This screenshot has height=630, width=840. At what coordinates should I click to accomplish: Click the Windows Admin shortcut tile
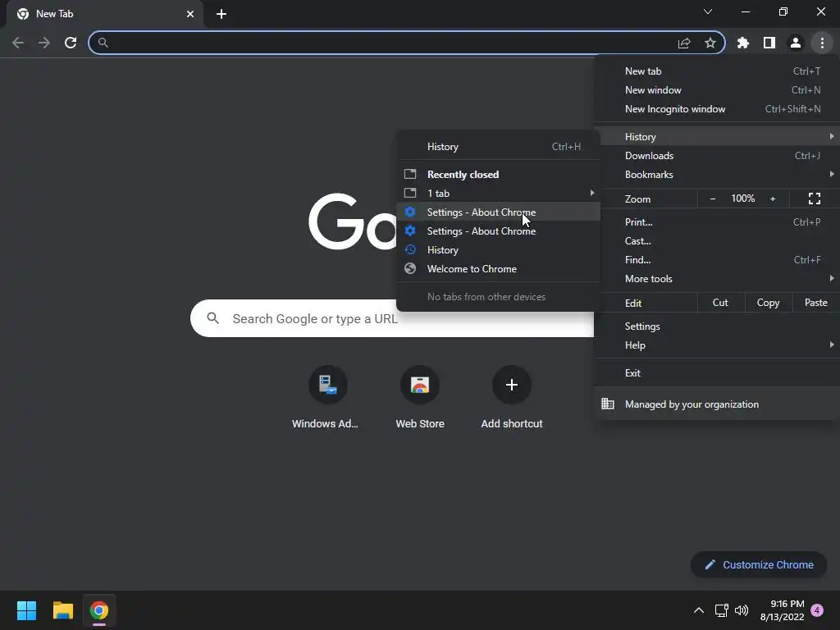(x=327, y=398)
